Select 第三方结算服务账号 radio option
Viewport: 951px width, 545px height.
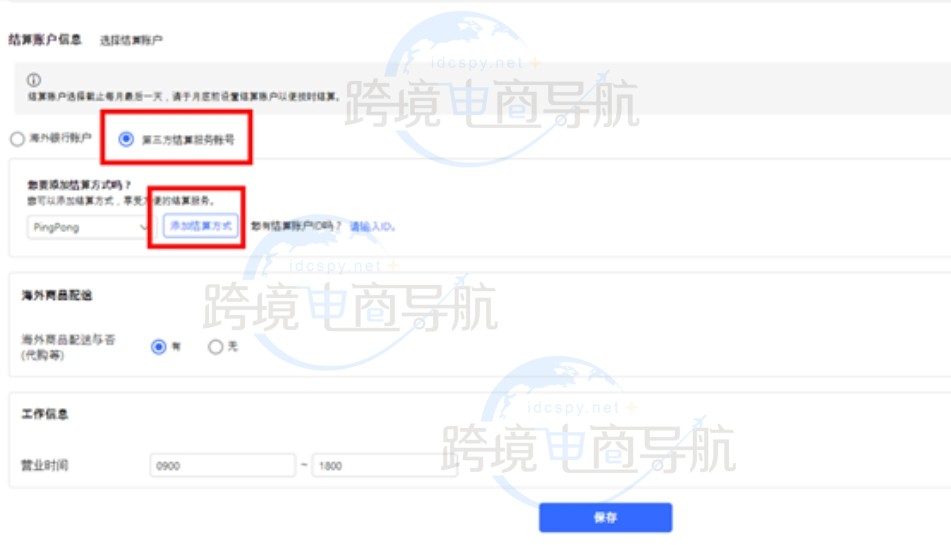click(x=126, y=139)
